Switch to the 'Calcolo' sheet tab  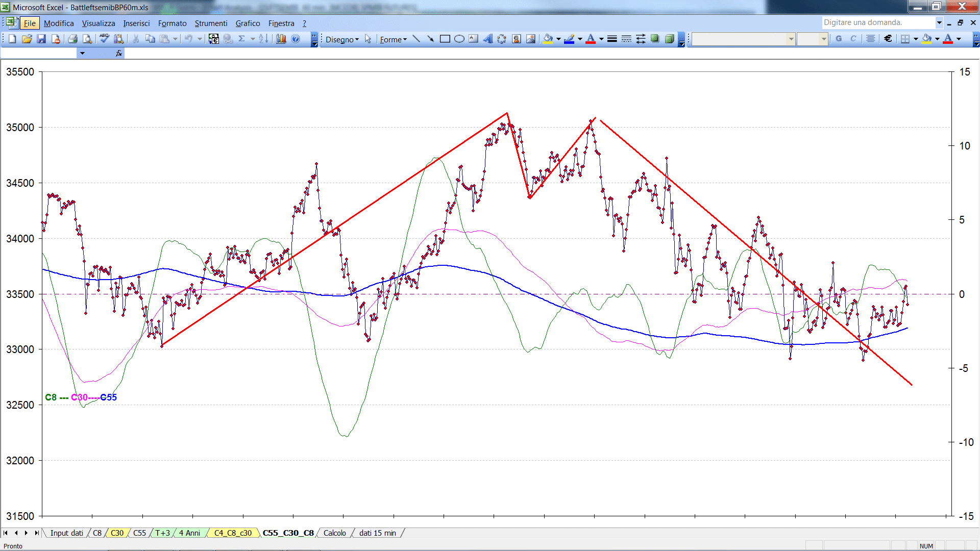pyautogui.click(x=335, y=533)
